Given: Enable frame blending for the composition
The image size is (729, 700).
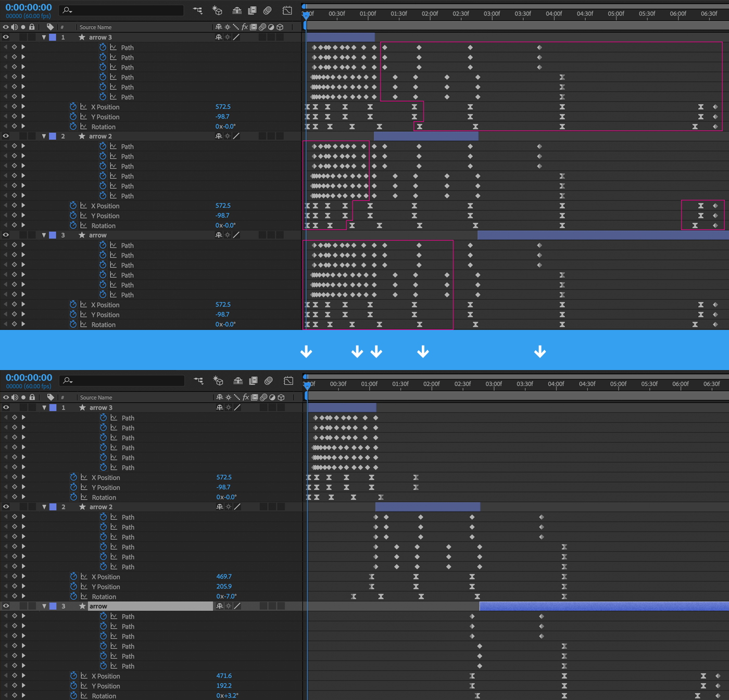Looking at the screenshot, I should click(253, 10).
